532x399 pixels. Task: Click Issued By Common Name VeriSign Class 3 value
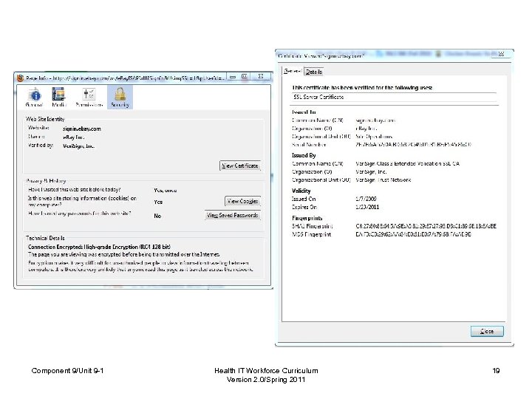click(x=407, y=163)
